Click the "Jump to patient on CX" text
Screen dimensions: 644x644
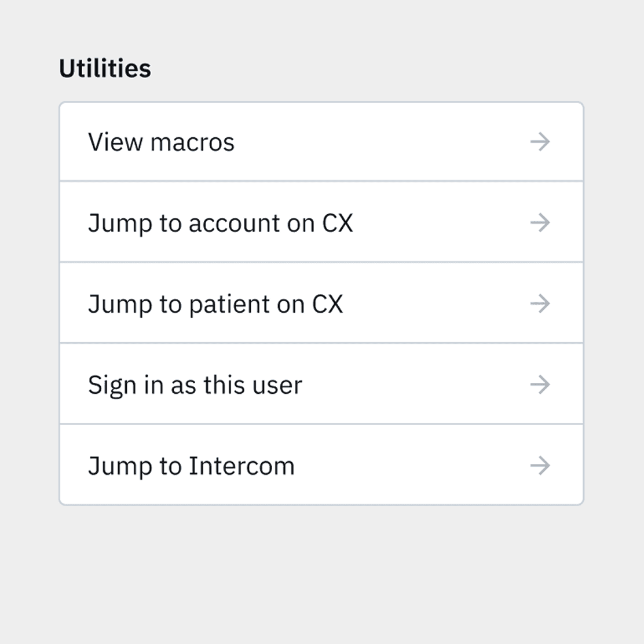(215, 305)
